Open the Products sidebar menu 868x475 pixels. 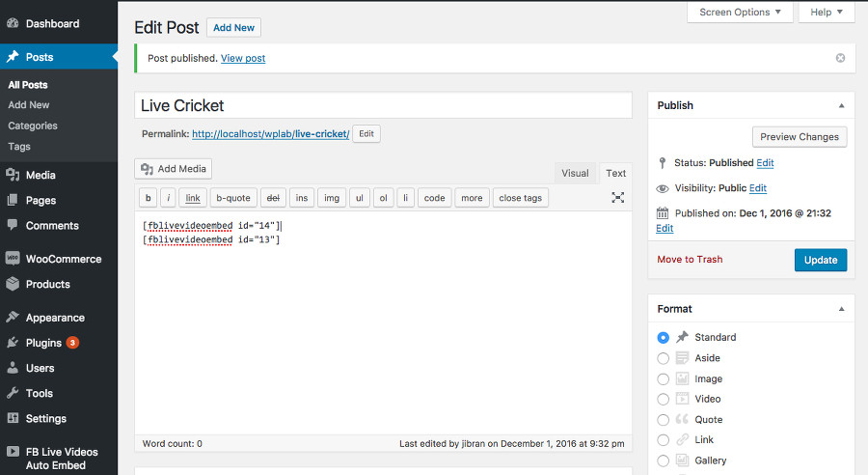(47, 284)
